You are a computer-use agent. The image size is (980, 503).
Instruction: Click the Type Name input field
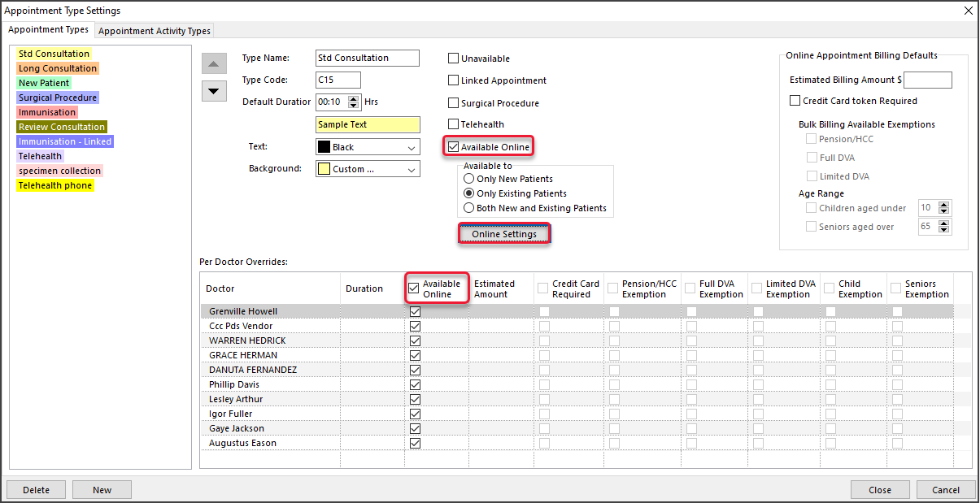click(x=367, y=58)
